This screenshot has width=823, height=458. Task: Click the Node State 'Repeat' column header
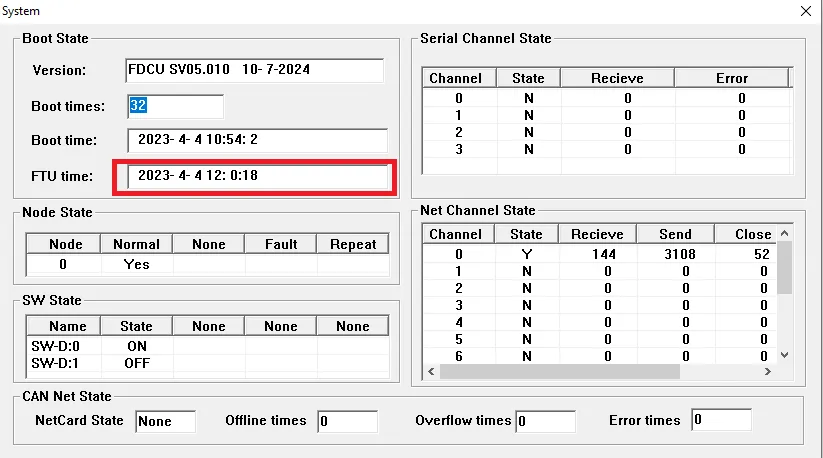(353, 244)
